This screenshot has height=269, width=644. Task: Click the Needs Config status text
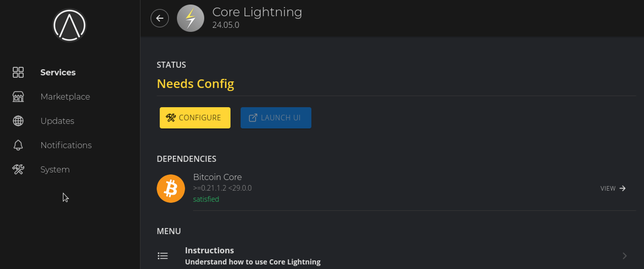point(195,84)
